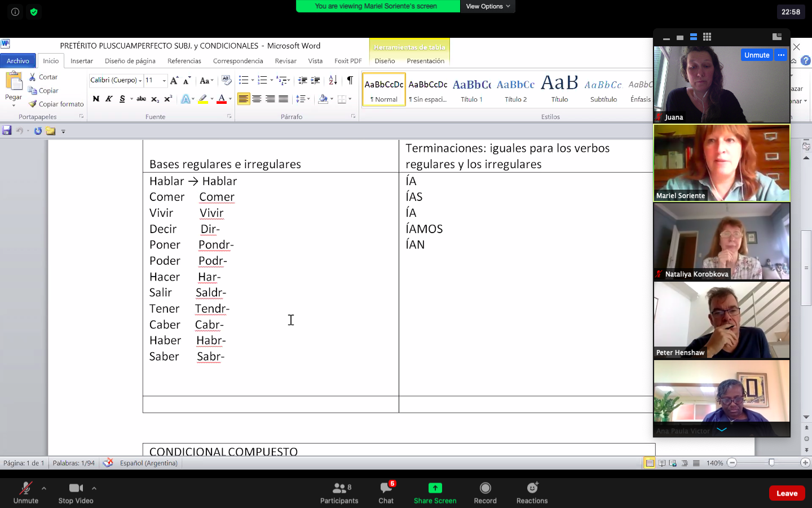Toggle bold formatting N button

96,99
